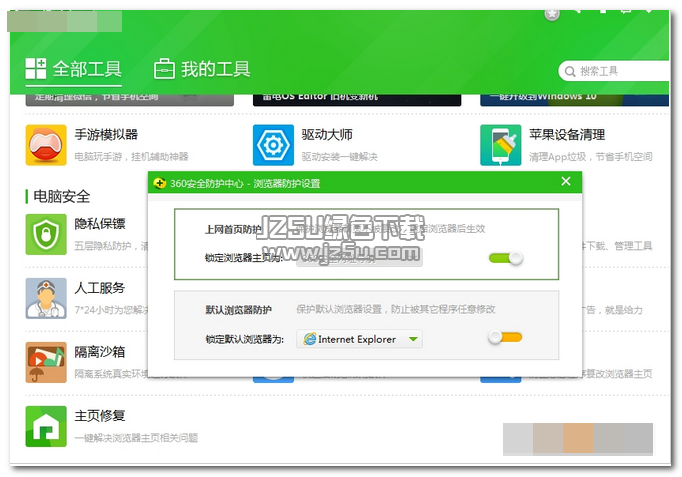Click the 我的工具 briefcase icon
The image size is (682, 477).
164,69
